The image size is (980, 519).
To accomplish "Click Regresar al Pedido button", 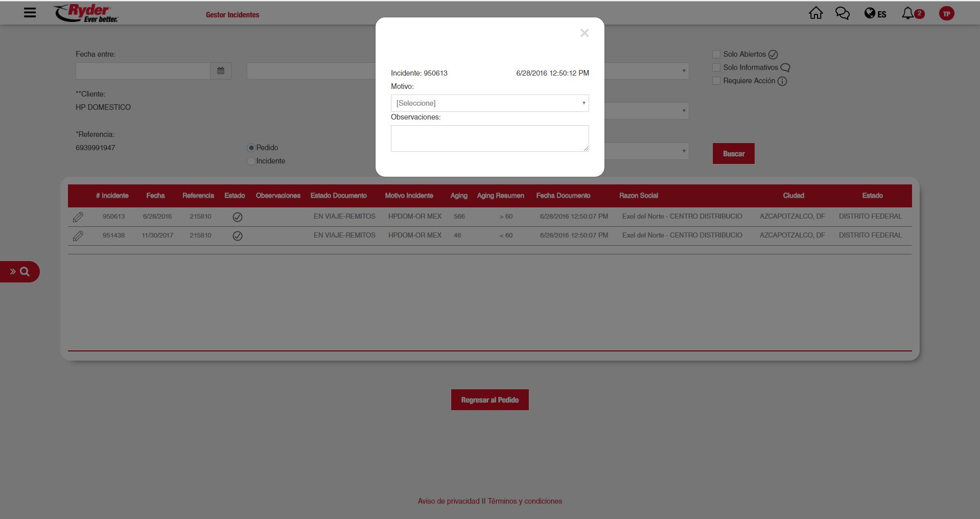I will [x=489, y=400].
